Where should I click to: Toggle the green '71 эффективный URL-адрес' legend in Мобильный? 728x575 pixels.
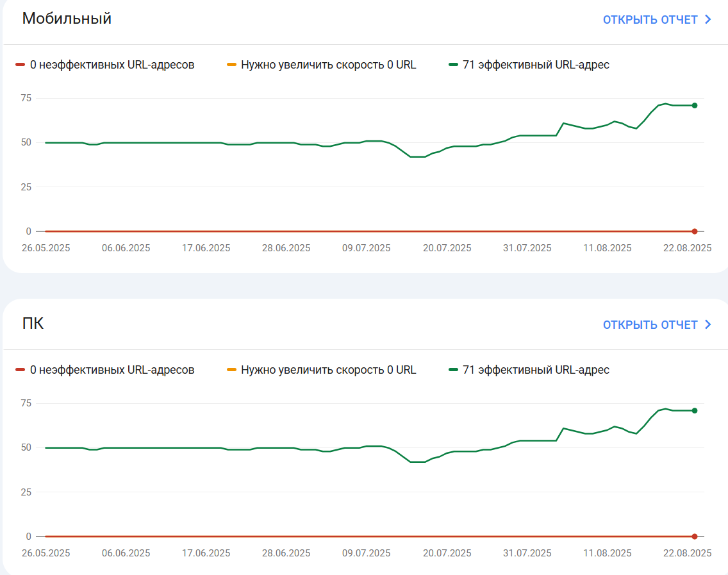[529, 65]
